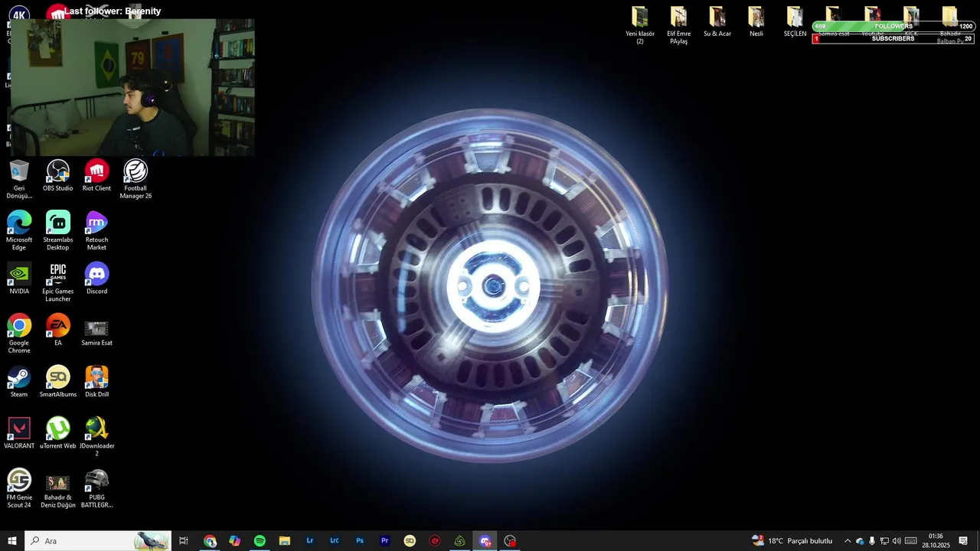
Task: Expand hidden system tray icons
Action: [848, 541]
